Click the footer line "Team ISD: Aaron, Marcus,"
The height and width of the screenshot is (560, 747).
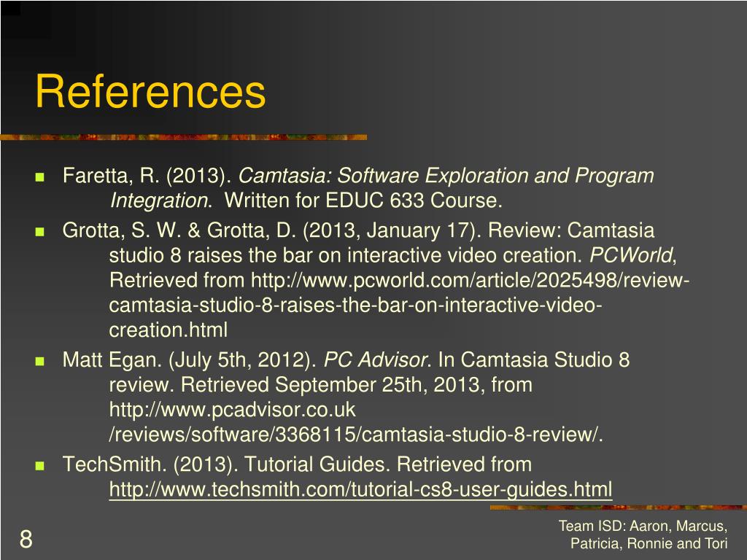643,526
